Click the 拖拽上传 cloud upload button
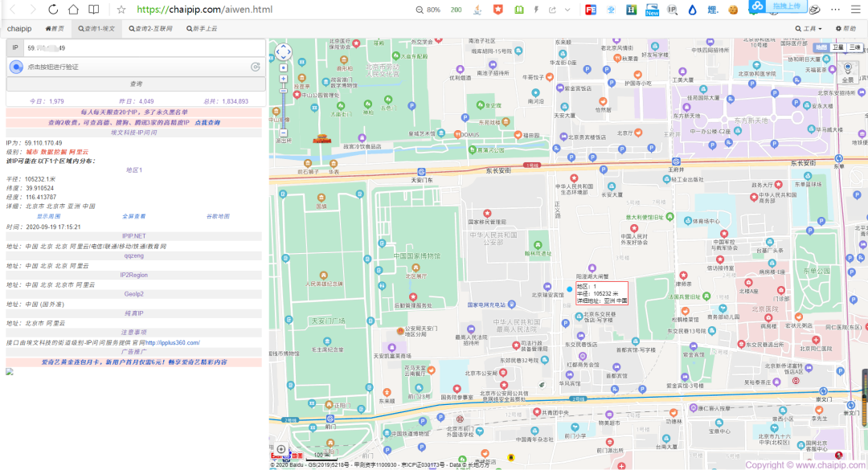Screen dimensions: 868x470 (778, 6)
